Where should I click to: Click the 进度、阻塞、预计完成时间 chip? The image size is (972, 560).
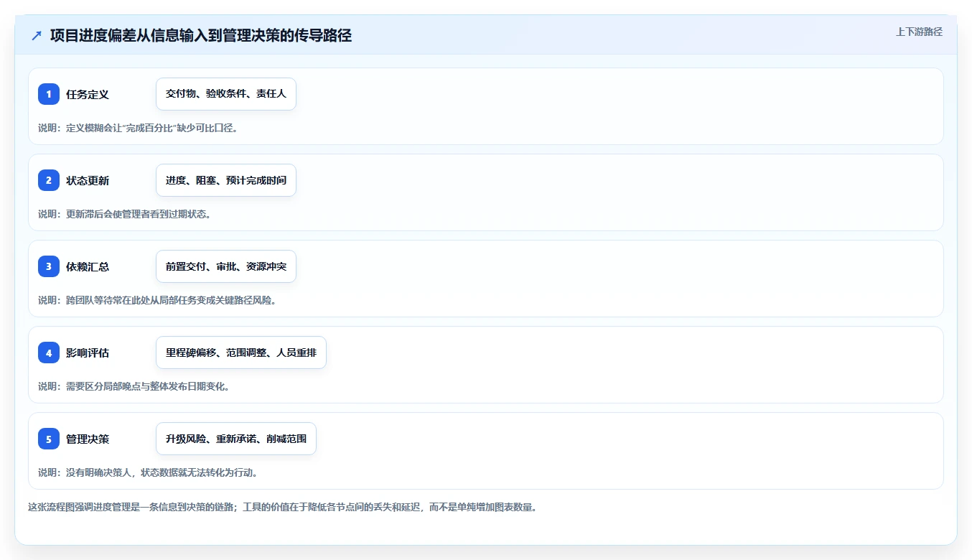[226, 180]
